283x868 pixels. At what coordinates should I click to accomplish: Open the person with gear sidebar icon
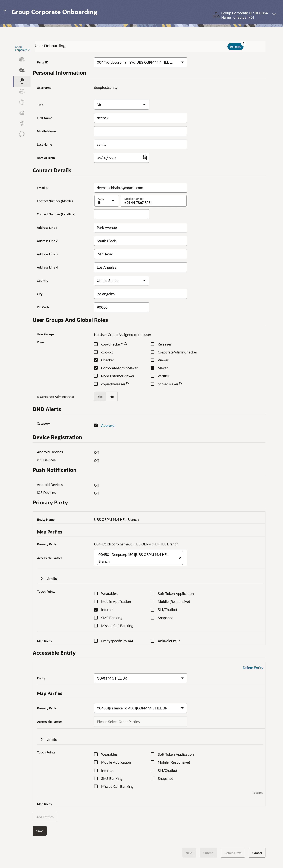click(x=22, y=134)
